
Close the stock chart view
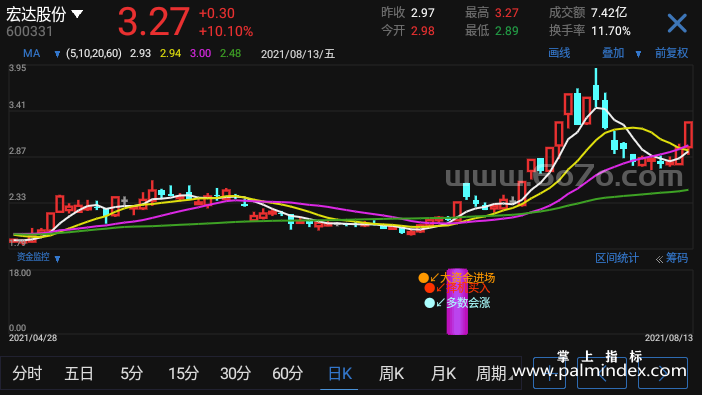(677, 23)
